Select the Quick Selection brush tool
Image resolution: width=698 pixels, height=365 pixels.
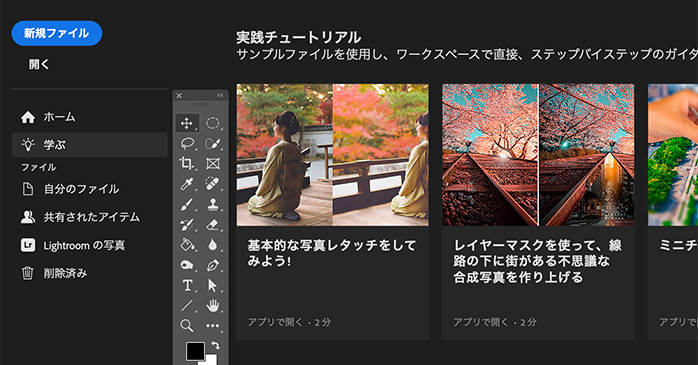213,143
